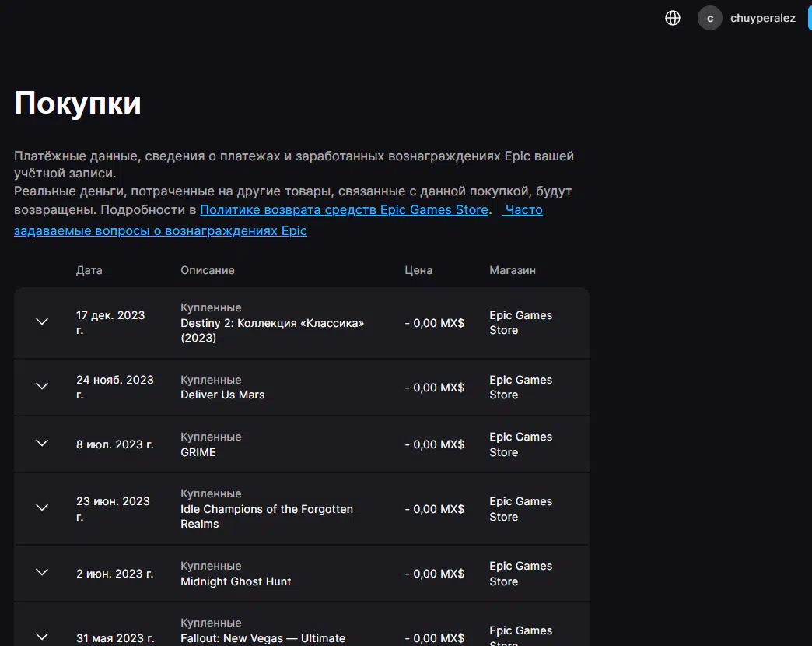Click the "Цена" column header
The image size is (812, 646).
[x=418, y=270]
